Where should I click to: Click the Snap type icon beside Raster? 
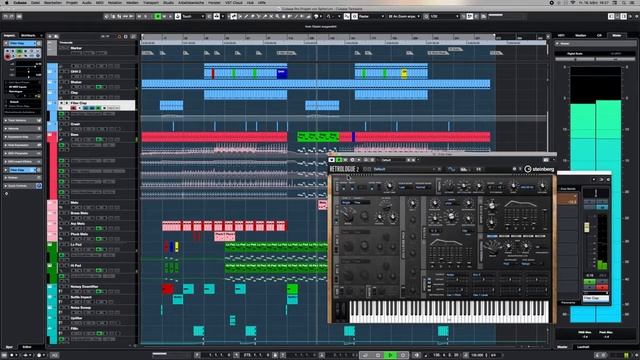(x=355, y=16)
